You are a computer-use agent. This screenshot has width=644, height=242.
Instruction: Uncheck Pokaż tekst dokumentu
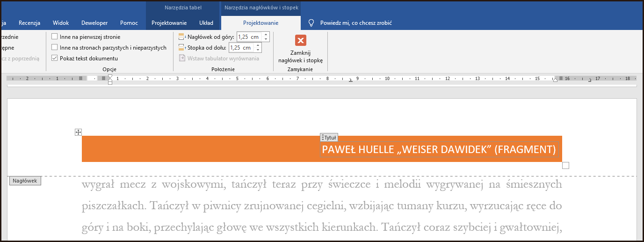click(x=55, y=59)
